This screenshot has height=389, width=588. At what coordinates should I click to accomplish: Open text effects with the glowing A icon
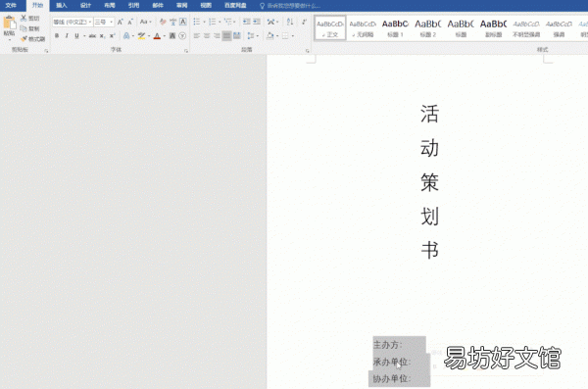(126, 36)
